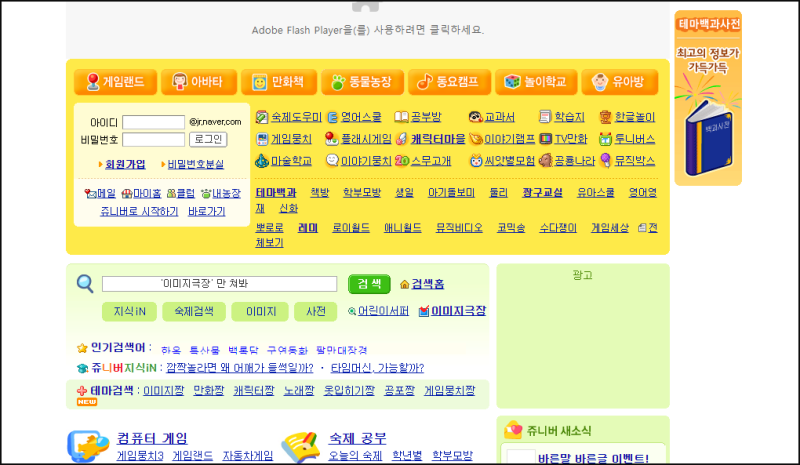Open the 검색홈 home link

click(428, 284)
